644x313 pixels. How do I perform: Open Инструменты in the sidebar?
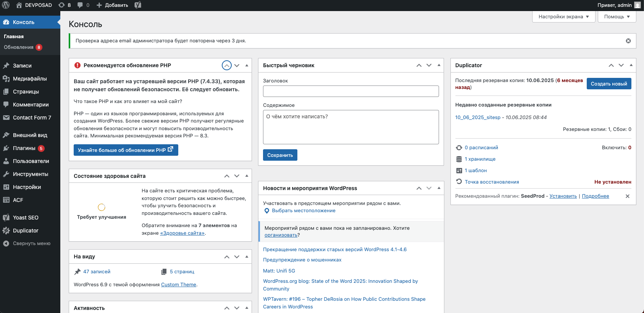click(x=30, y=174)
